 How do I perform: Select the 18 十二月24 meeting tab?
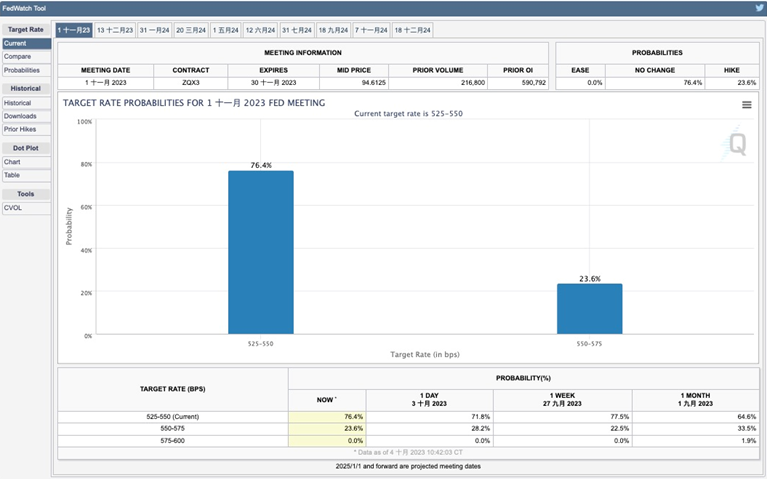(x=413, y=30)
